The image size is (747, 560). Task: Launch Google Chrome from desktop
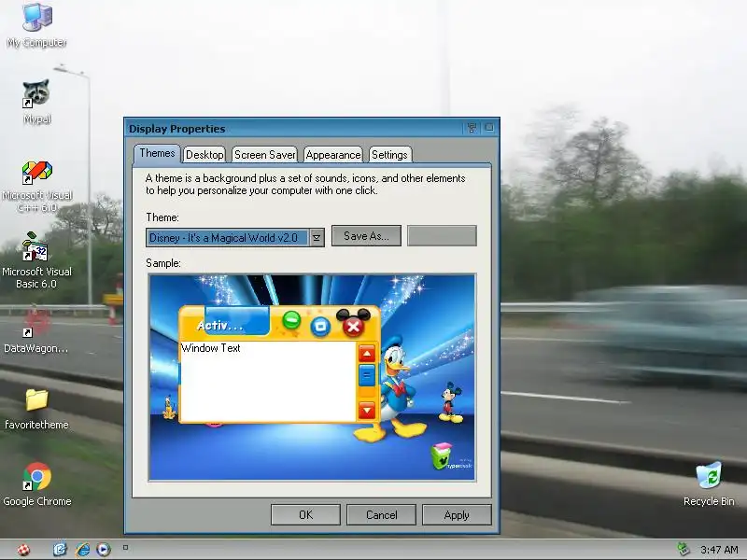[36, 483]
